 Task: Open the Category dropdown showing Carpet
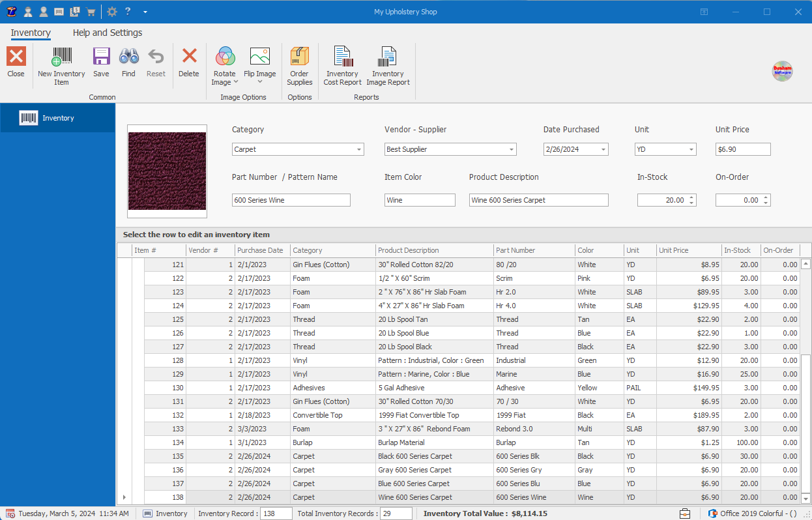(x=357, y=149)
